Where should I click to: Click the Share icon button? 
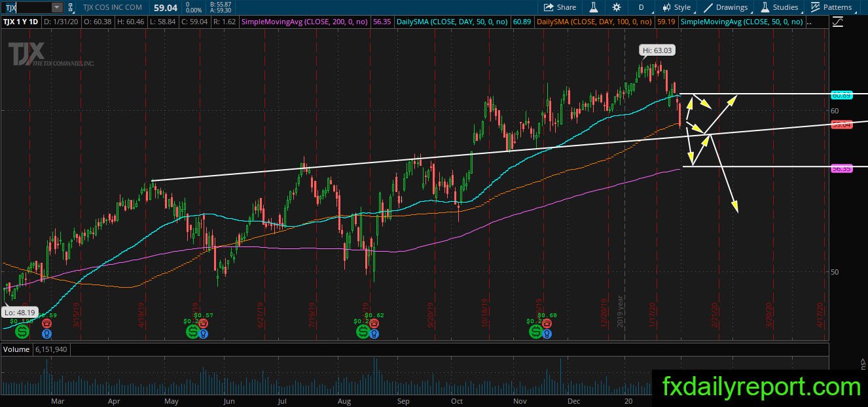point(560,7)
